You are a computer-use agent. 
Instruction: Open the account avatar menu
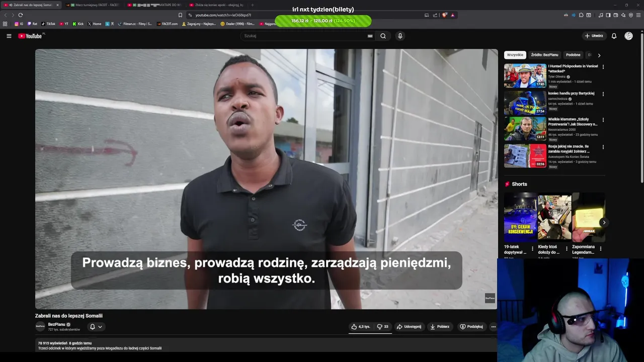click(628, 36)
